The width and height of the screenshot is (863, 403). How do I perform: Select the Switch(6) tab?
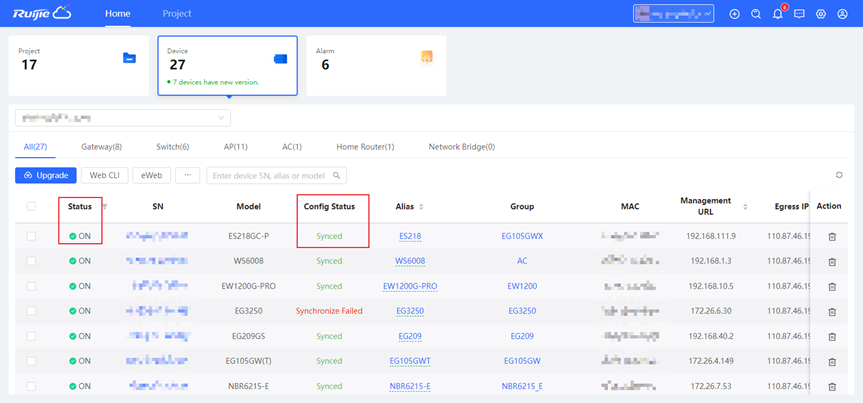tap(173, 147)
